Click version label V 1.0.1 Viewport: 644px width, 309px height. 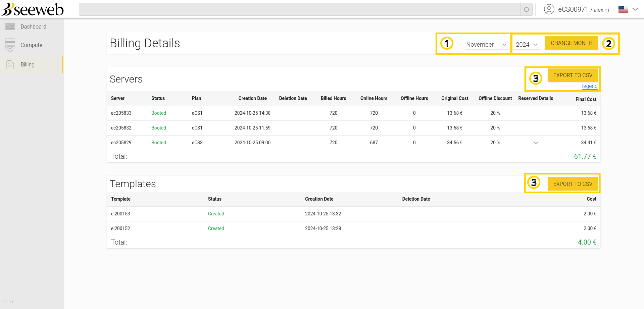point(8,302)
